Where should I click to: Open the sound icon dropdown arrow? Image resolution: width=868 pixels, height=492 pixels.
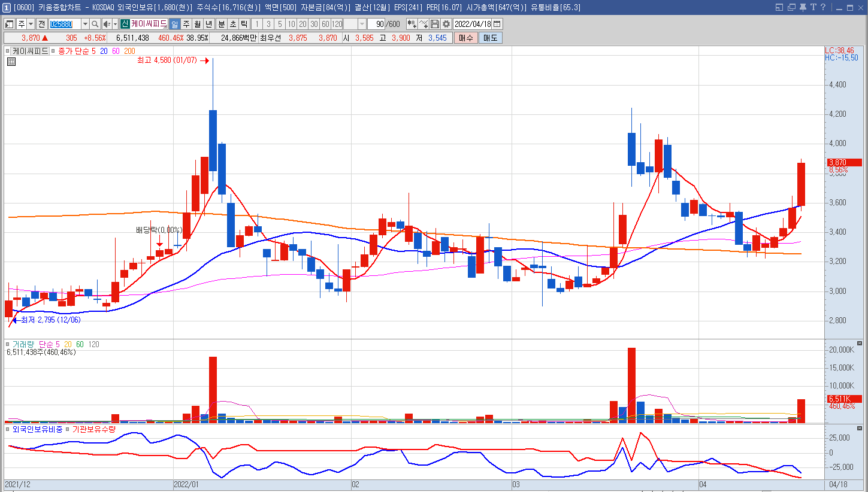coord(114,24)
